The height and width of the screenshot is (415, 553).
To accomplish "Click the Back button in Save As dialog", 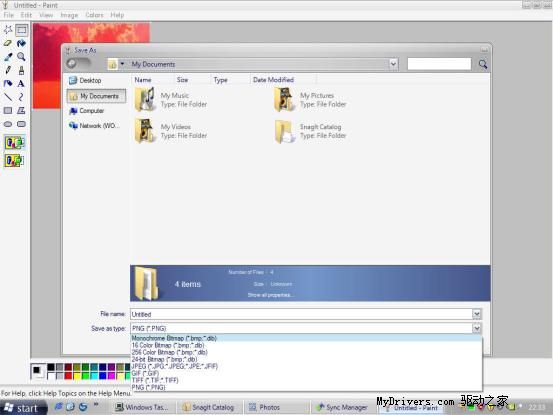I will [x=72, y=63].
